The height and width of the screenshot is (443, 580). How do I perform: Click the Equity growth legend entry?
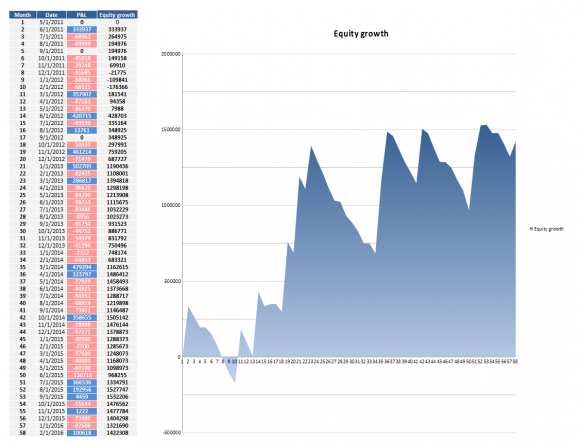(x=549, y=229)
